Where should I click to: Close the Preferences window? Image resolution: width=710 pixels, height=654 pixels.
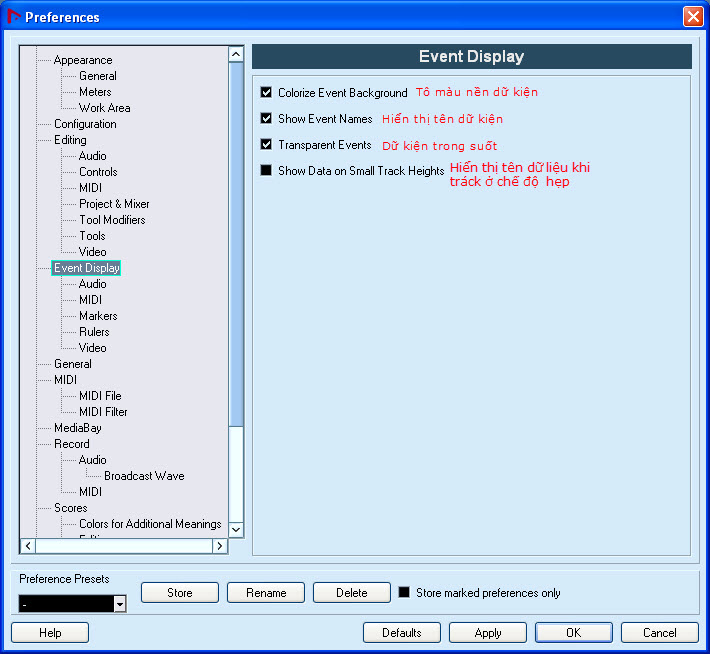click(x=693, y=17)
